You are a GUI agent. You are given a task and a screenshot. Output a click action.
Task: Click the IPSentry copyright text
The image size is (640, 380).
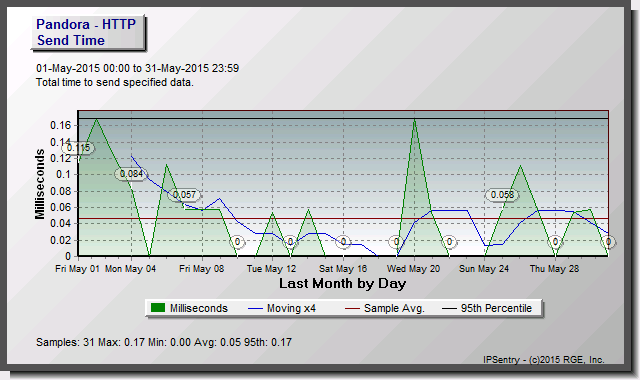click(544, 360)
